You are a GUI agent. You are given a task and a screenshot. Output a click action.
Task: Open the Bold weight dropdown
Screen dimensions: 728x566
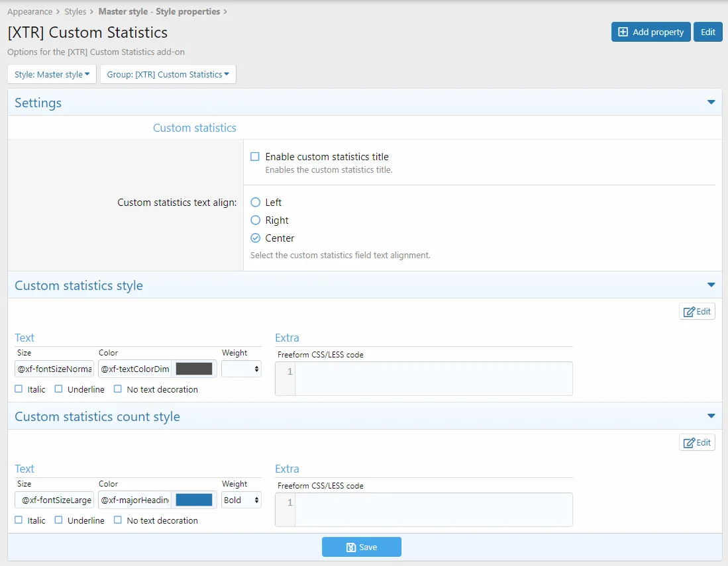[x=241, y=500]
